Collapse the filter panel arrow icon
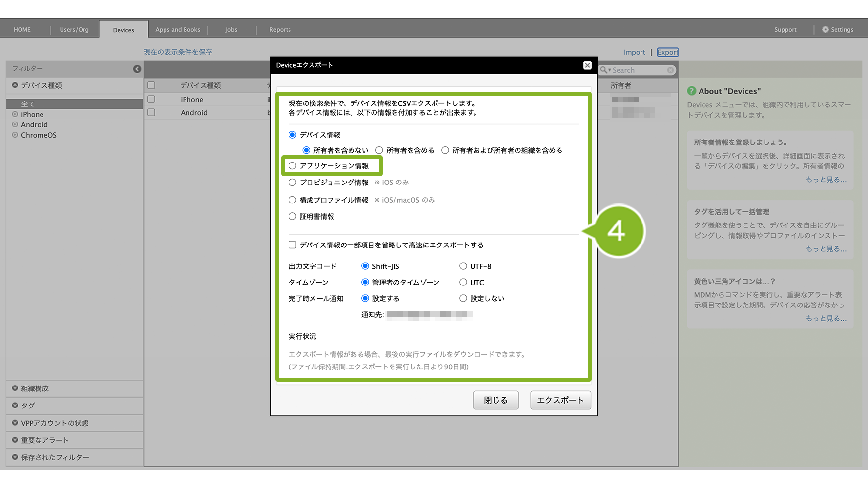Viewport: 868px width, 488px height. [x=137, y=69]
